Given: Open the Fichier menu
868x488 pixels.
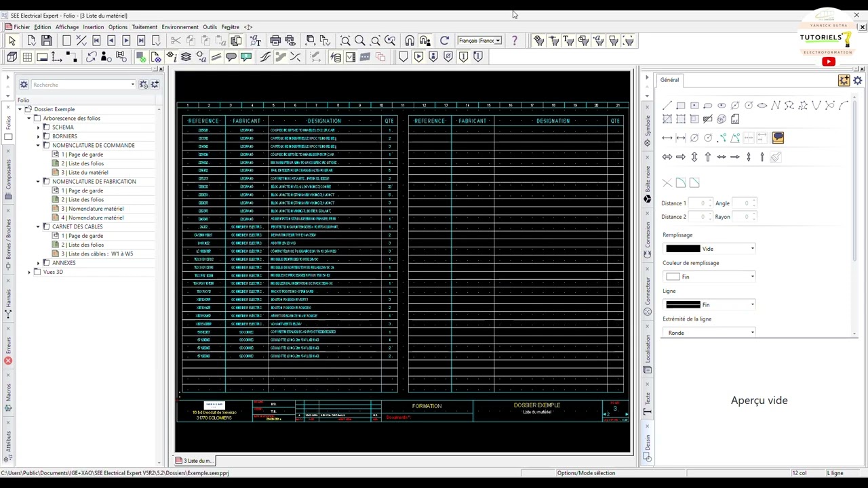Looking at the screenshot, I should (x=22, y=27).
